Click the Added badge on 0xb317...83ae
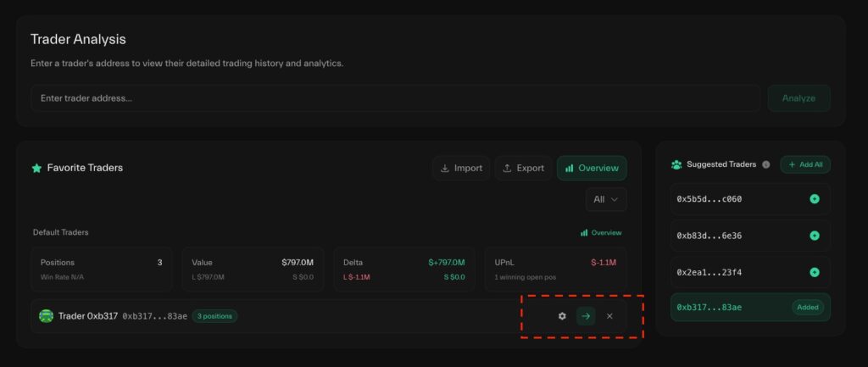 (808, 307)
